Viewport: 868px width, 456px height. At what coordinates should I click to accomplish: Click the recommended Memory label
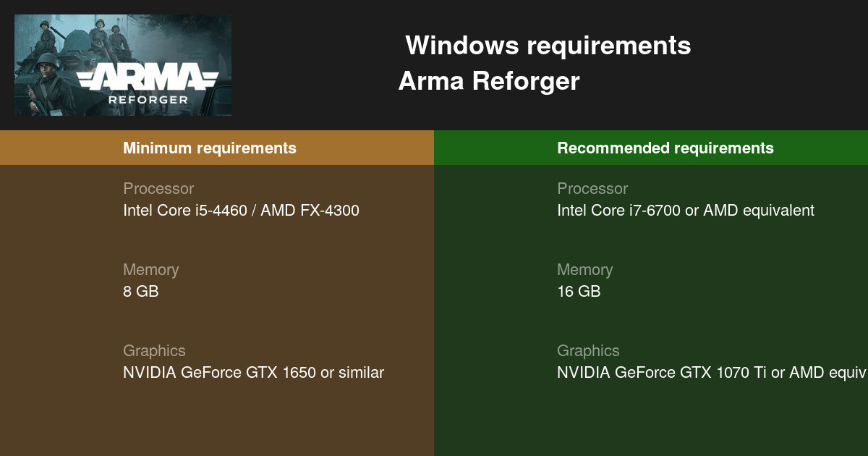(584, 269)
